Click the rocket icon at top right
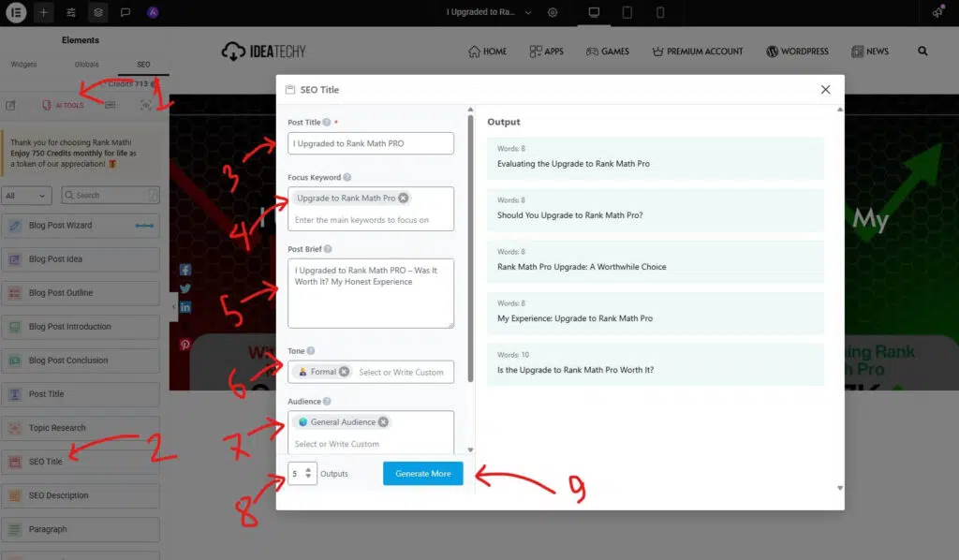This screenshot has width=959, height=560. tap(937, 12)
